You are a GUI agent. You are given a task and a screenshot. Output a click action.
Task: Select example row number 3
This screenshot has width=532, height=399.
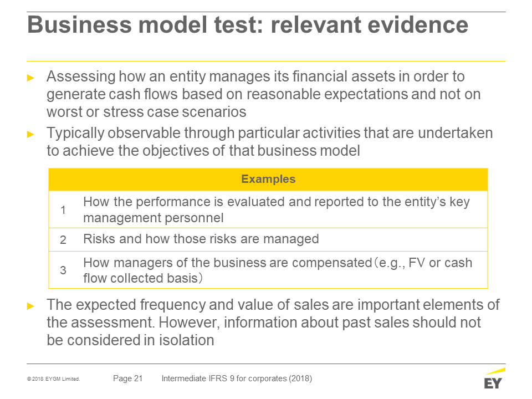[x=268, y=270]
